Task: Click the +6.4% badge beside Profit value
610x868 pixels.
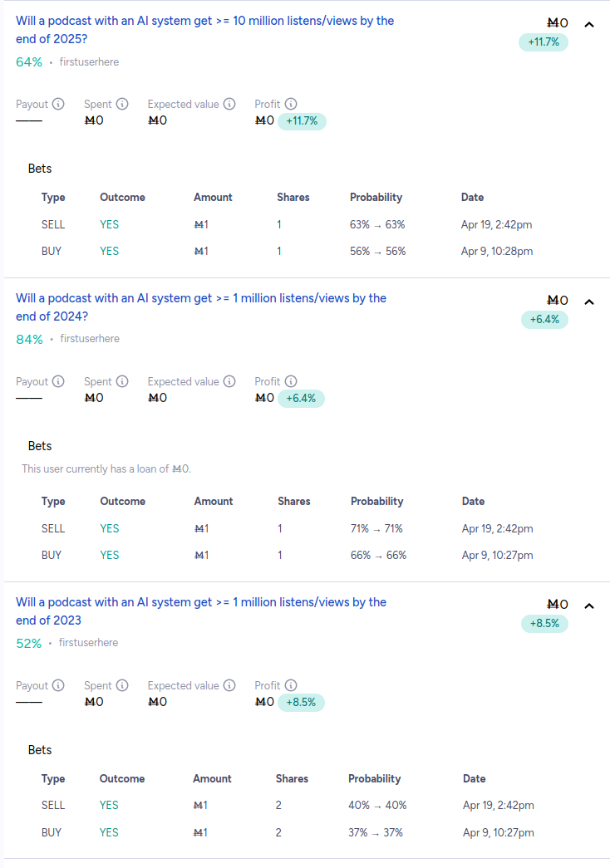Action: tap(301, 399)
